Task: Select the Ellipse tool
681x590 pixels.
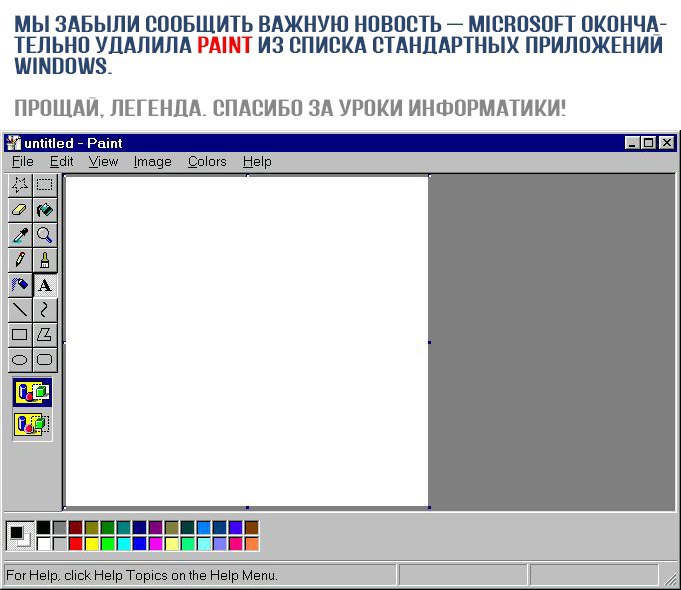Action: 20,360
